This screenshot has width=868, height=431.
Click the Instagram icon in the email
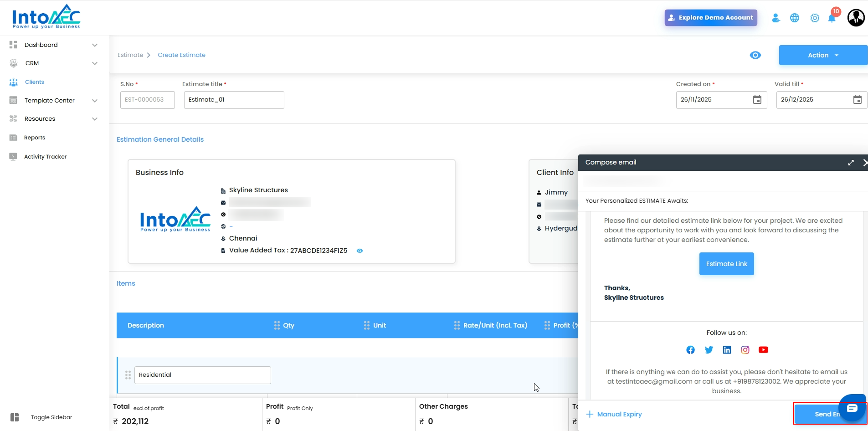pyautogui.click(x=745, y=350)
